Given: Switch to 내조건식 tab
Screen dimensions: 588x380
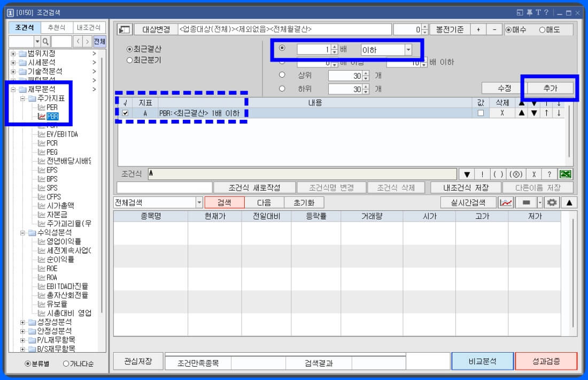Looking at the screenshot, I should tap(89, 28).
